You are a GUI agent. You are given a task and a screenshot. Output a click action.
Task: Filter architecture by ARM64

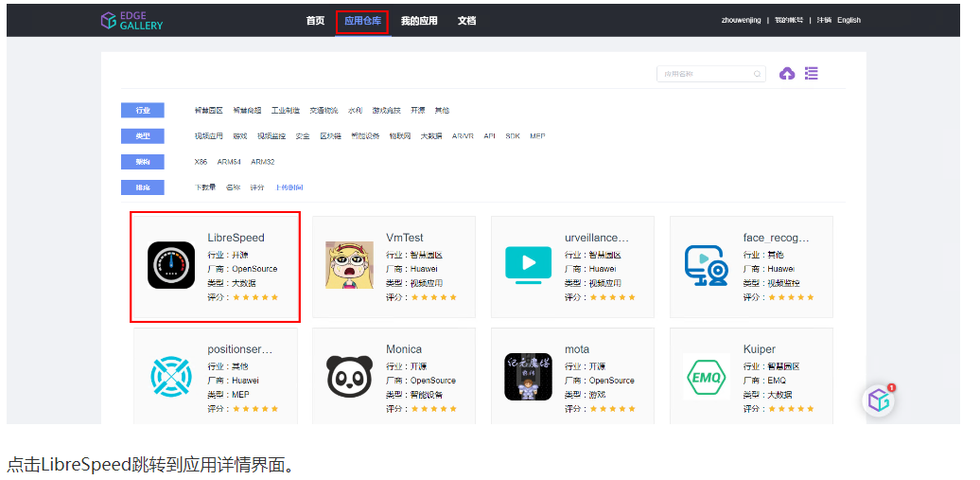(x=229, y=162)
